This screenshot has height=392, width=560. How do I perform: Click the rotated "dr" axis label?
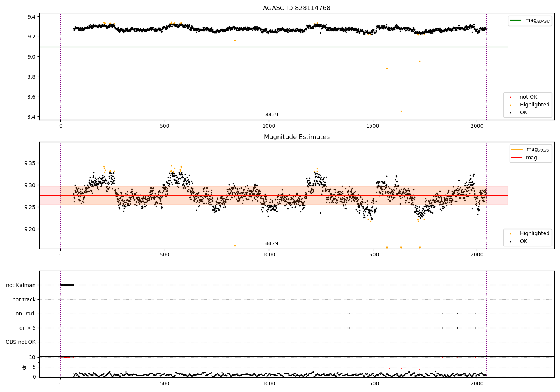(x=24, y=367)
